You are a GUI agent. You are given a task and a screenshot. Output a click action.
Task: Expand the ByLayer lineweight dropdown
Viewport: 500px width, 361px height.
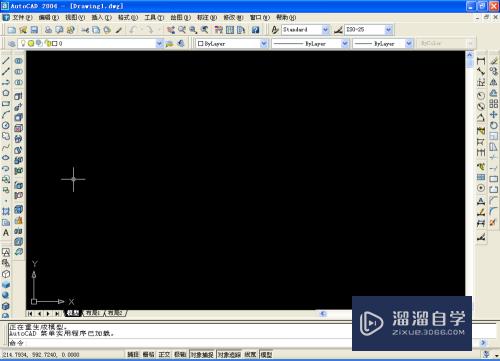tap(409, 44)
